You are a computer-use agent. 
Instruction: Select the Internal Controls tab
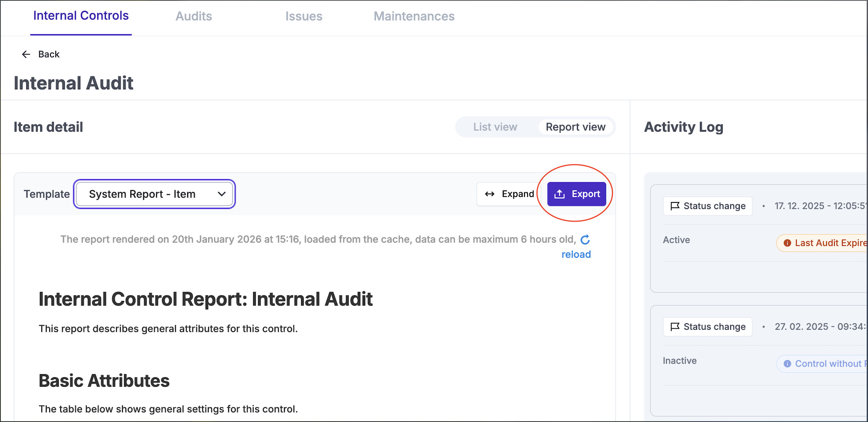pyautogui.click(x=81, y=16)
